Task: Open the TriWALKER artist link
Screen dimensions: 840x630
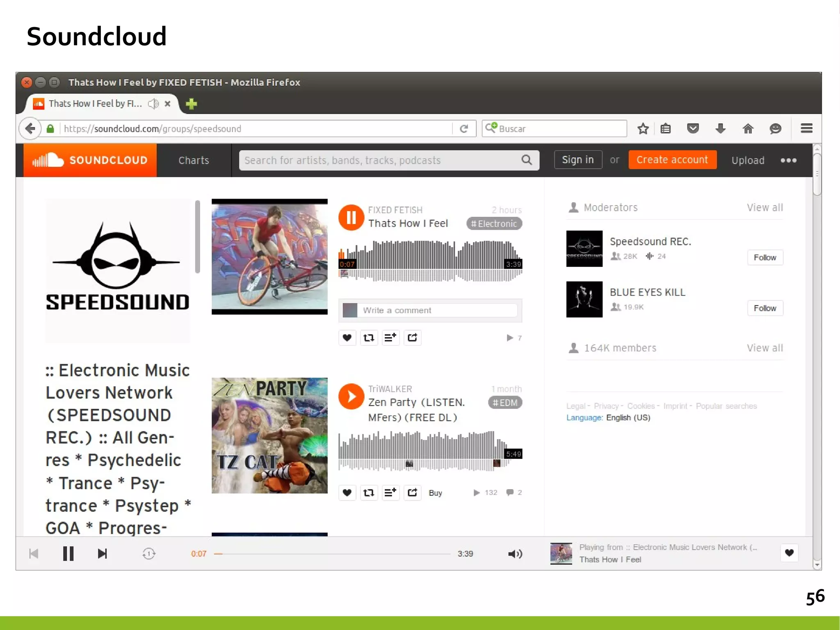Action: tap(390, 389)
